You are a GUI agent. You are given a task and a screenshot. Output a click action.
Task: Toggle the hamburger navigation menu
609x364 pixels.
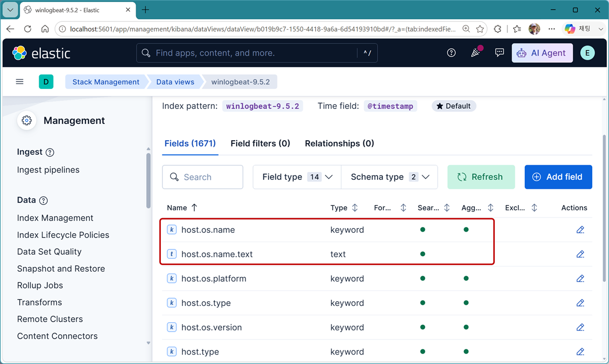click(19, 82)
